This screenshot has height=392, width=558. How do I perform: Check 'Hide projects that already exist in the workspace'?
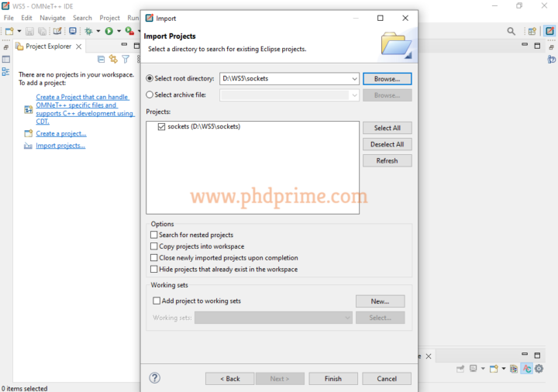click(x=153, y=270)
